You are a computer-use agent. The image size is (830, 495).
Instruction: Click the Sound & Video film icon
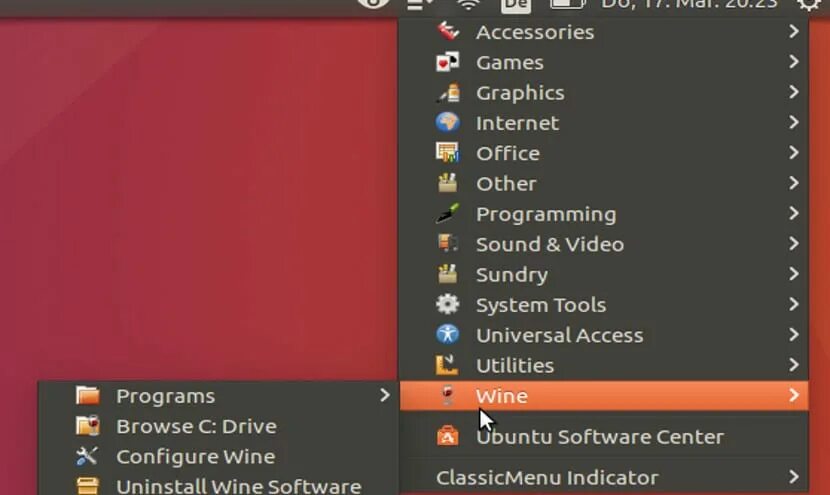(447, 244)
